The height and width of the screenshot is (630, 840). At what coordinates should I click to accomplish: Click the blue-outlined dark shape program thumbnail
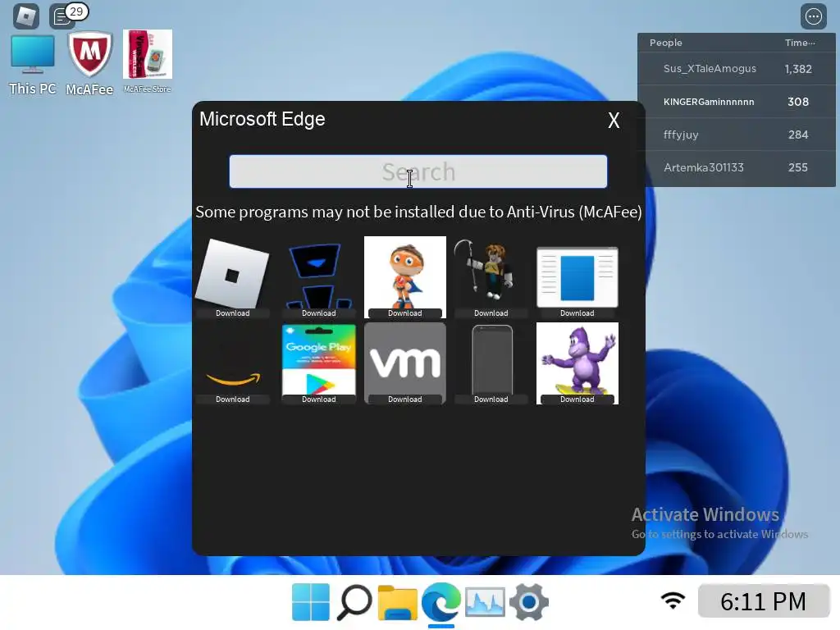[x=319, y=275]
